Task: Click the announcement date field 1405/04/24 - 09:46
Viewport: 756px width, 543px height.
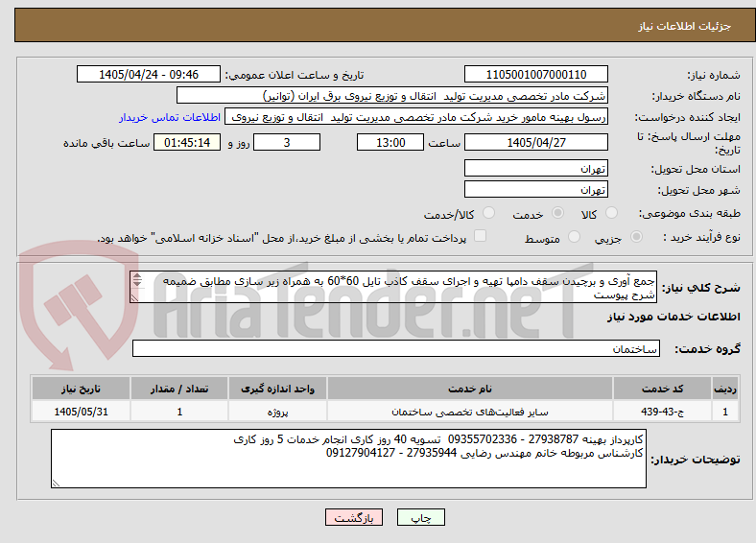Action: (x=149, y=74)
